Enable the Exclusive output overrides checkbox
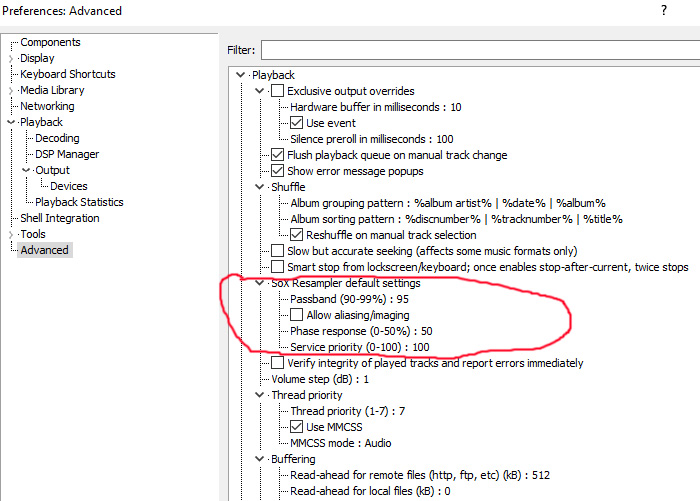Image resolution: width=700 pixels, height=501 pixels. [277, 91]
